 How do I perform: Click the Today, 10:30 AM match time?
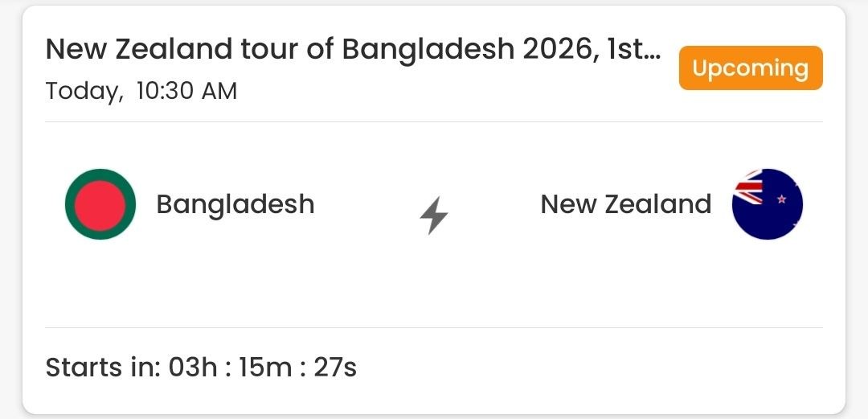pos(141,91)
